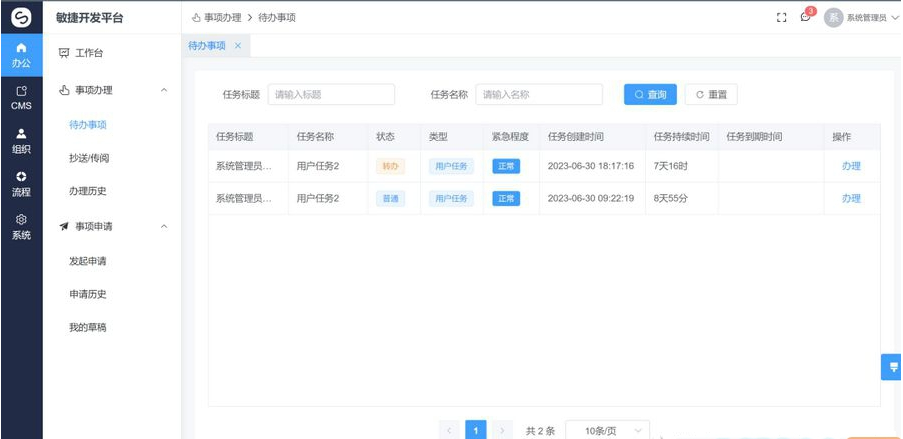Collapse the 事项办理 menu group
Image resolution: width=903 pixels, height=439 pixels.
pyautogui.click(x=164, y=91)
